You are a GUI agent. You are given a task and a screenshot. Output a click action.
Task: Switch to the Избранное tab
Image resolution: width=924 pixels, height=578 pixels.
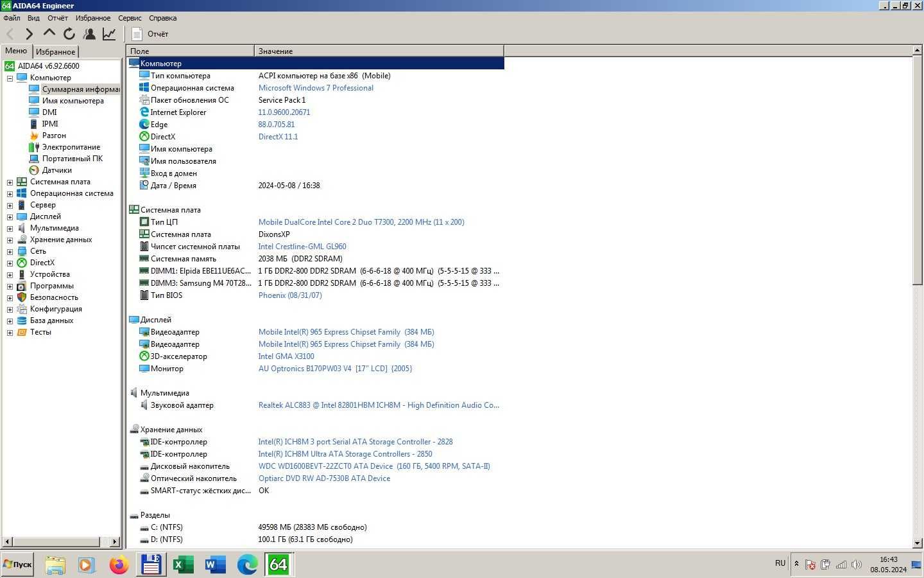click(x=55, y=52)
